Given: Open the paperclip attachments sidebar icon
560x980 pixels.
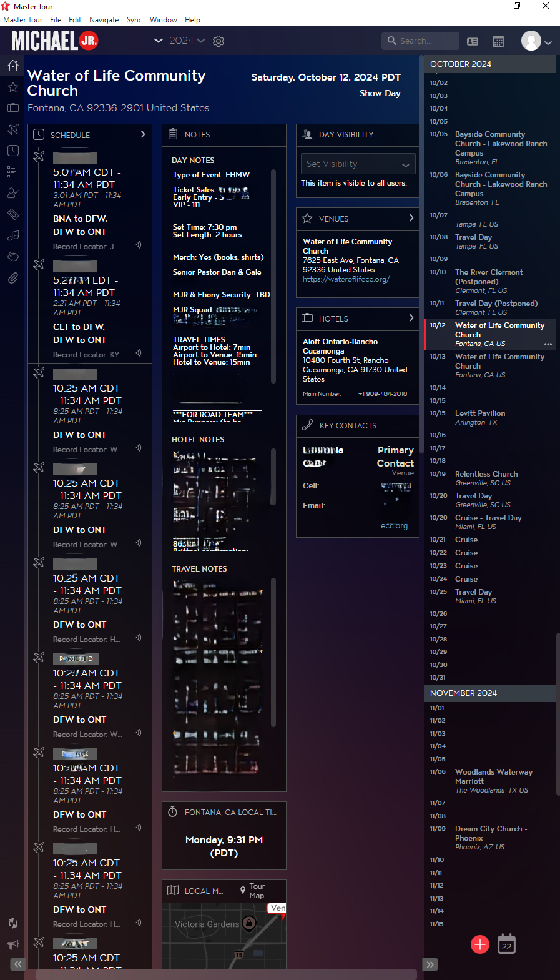Looking at the screenshot, I should [12, 278].
